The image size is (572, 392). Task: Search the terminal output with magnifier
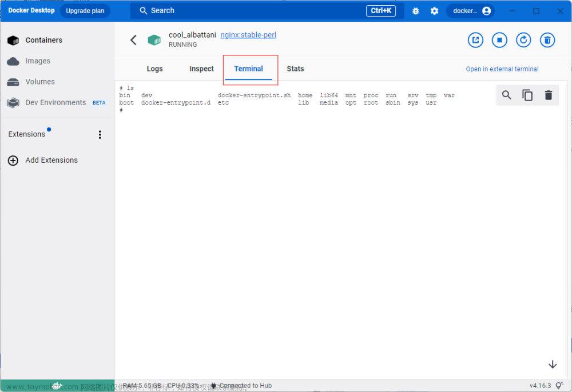pyautogui.click(x=506, y=95)
